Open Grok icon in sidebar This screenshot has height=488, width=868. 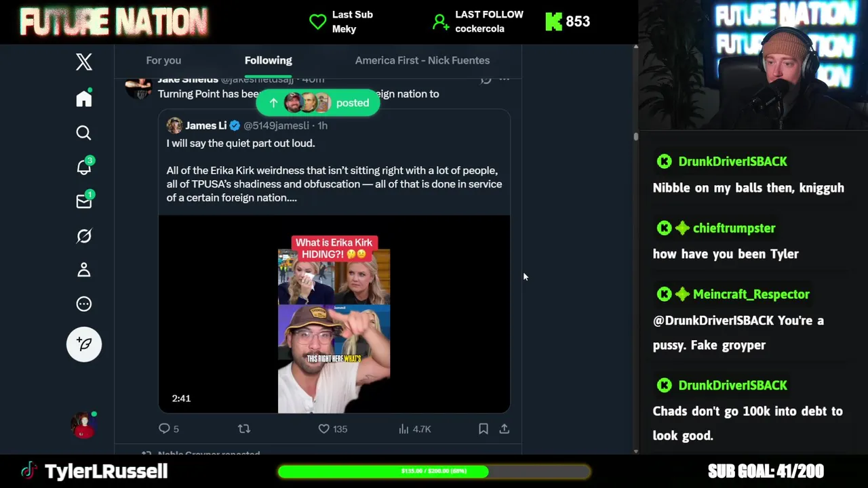(x=84, y=236)
